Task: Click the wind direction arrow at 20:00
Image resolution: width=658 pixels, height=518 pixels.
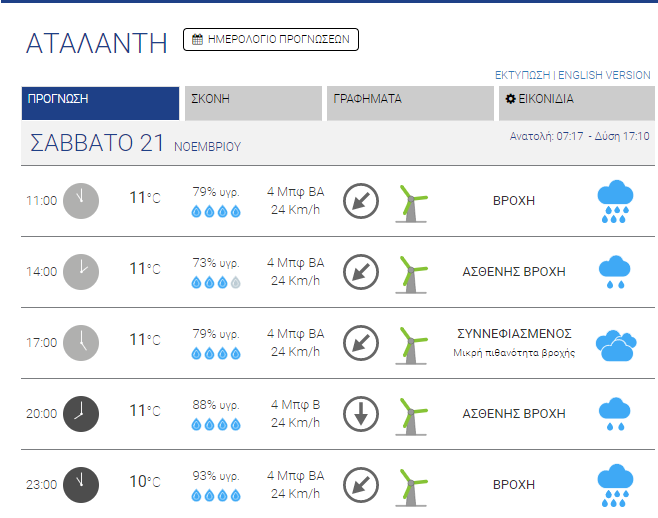Action: point(361,414)
